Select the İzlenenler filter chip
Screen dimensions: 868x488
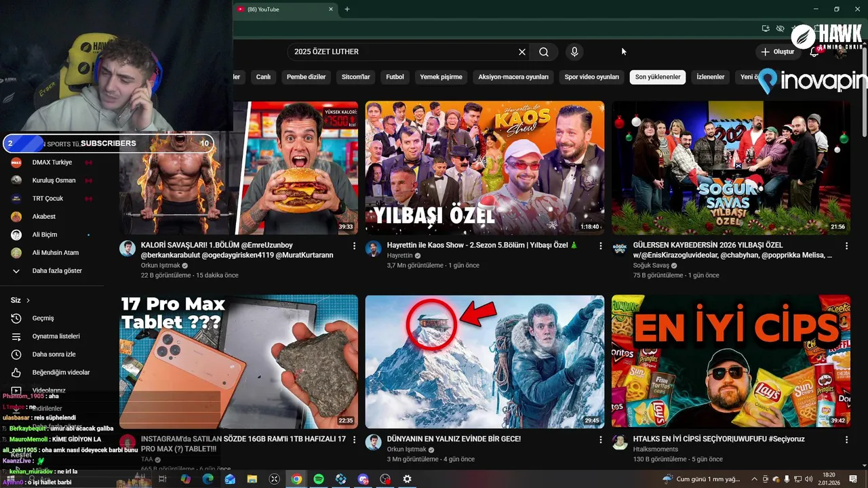[x=711, y=77]
